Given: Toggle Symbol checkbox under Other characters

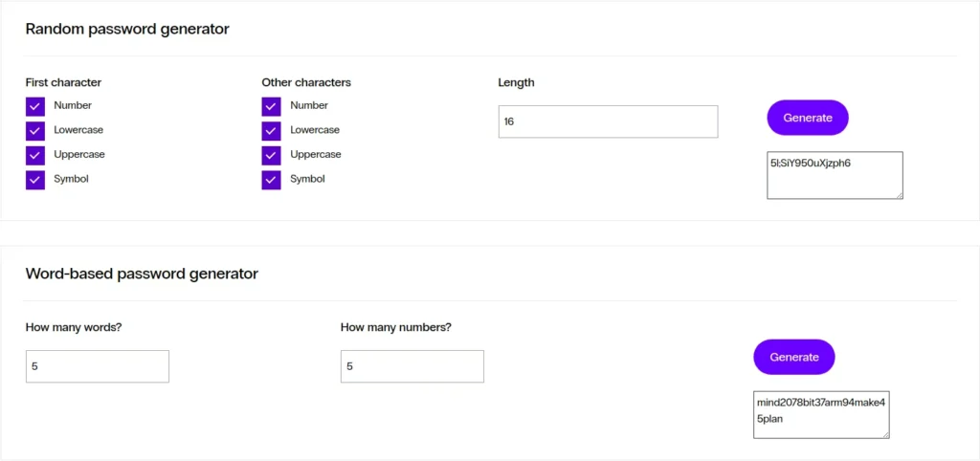Looking at the screenshot, I should tap(271, 179).
